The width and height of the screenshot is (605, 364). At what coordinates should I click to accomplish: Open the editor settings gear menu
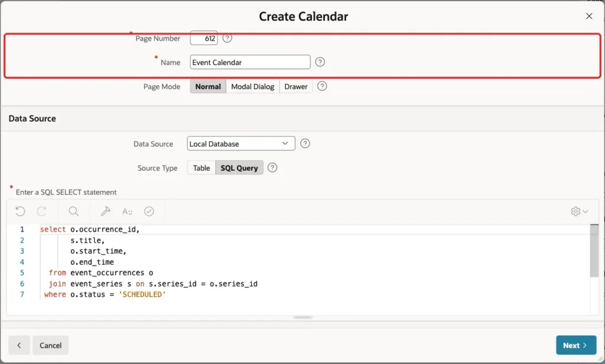579,211
